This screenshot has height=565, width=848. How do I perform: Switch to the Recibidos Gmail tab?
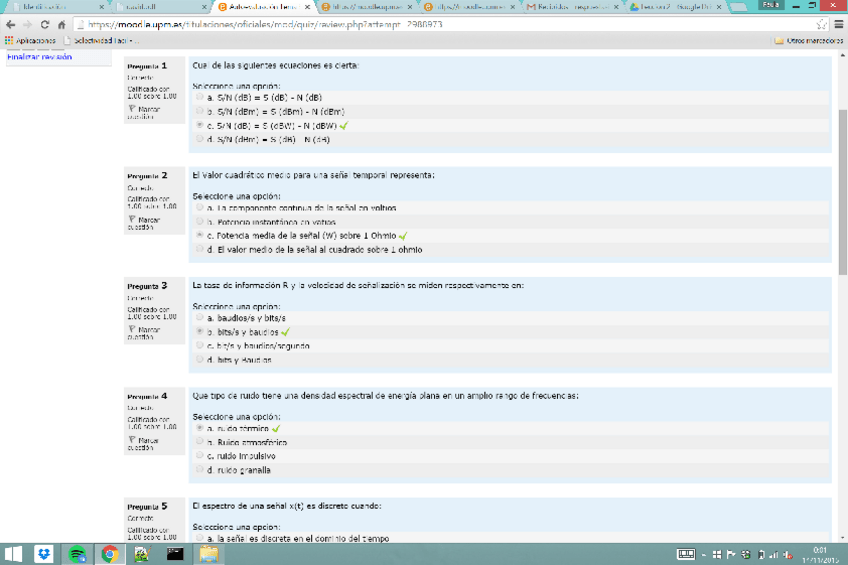pyautogui.click(x=572, y=7)
